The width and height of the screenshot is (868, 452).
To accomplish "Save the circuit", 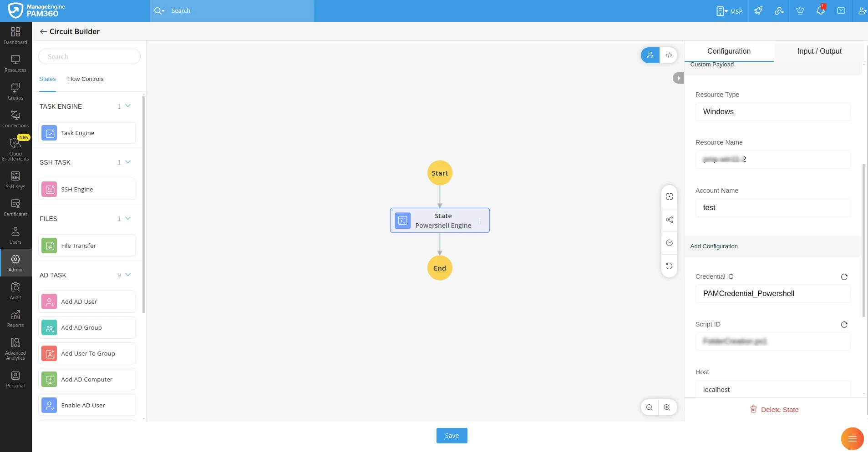I will point(451,435).
